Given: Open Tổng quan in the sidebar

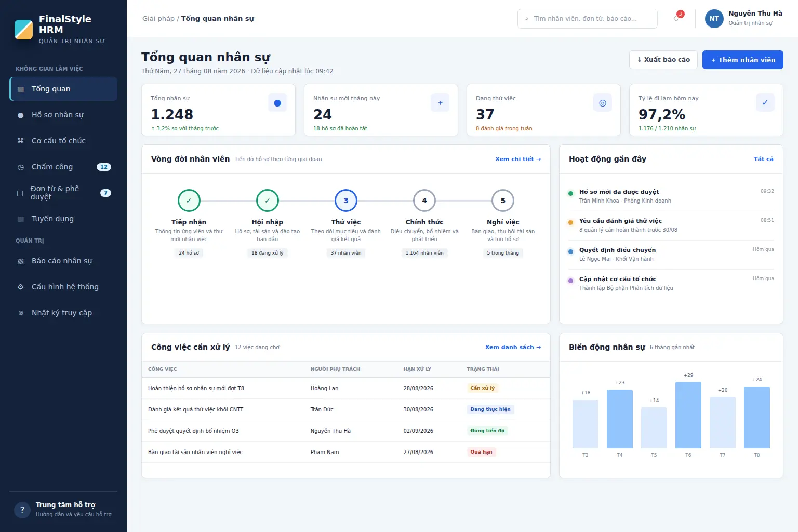Looking at the screenshot, I should [63, 89].
